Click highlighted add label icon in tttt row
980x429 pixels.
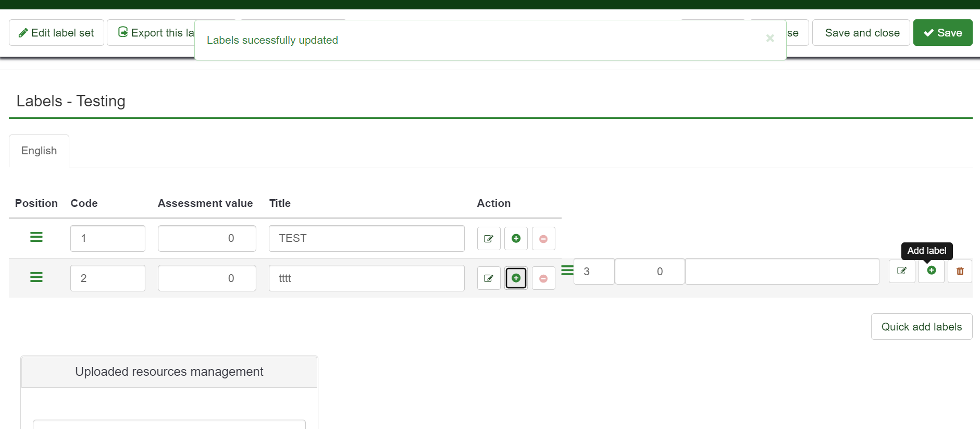coord(516,278)
